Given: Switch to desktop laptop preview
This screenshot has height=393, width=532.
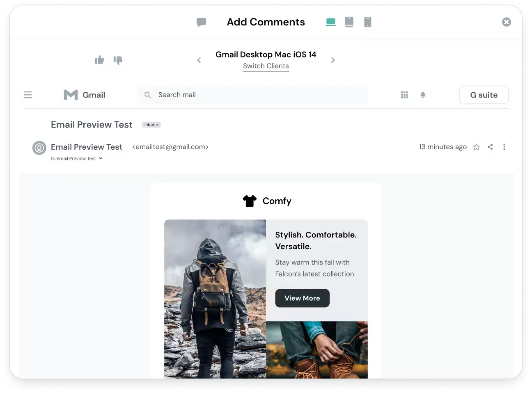Looking at the screenshot, I should pyautogui.click(x=330, y=22).
